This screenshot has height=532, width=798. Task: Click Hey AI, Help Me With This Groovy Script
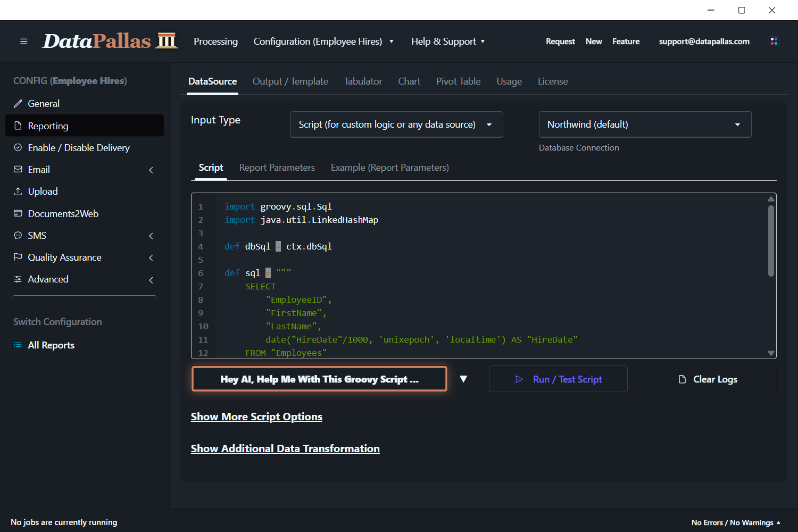319,379
